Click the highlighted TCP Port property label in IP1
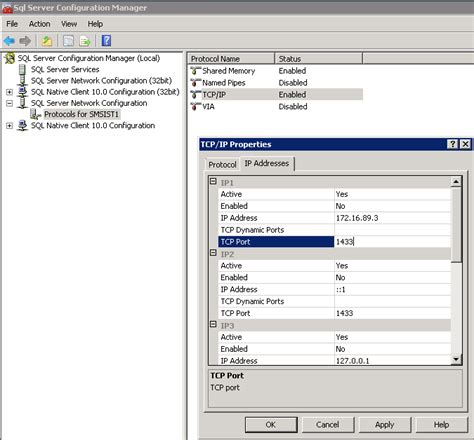The height and width of the screenshot is (440, 474). pyautogui.click(x=276, y=242)
